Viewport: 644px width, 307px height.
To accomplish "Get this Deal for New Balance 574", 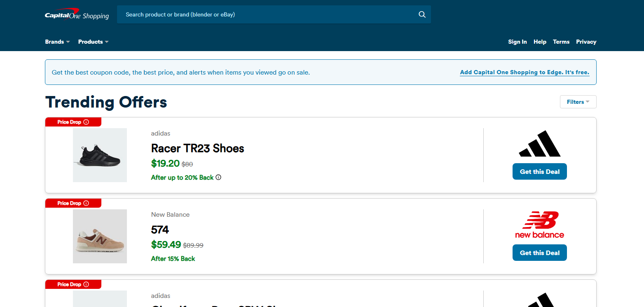I will [x=540, y=253].
